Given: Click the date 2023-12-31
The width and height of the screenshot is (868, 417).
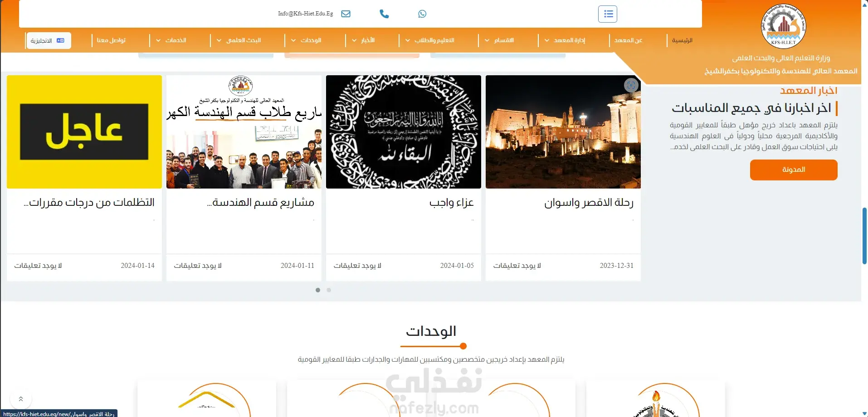Looking at the screenshot, I should point(616,266).
